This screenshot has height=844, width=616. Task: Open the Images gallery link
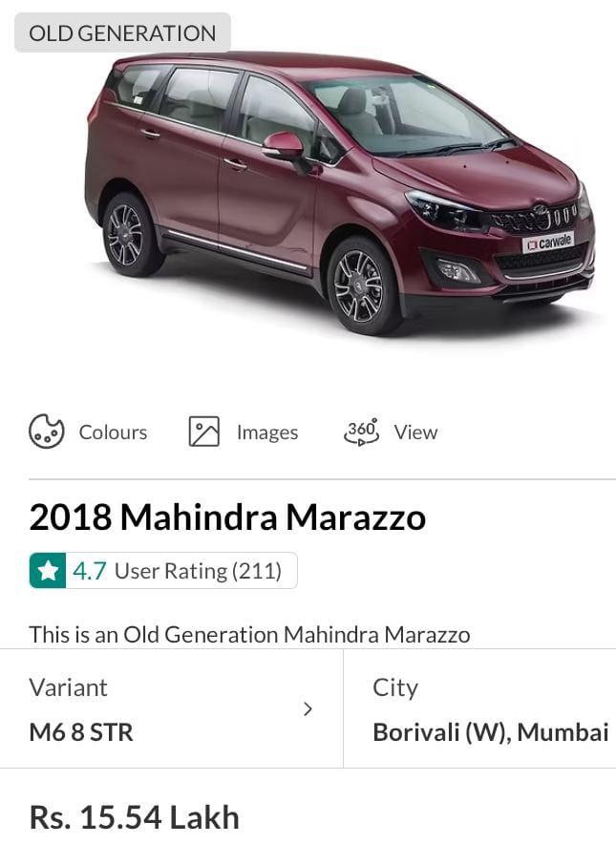pyautogui.click(x=267, y=433)
